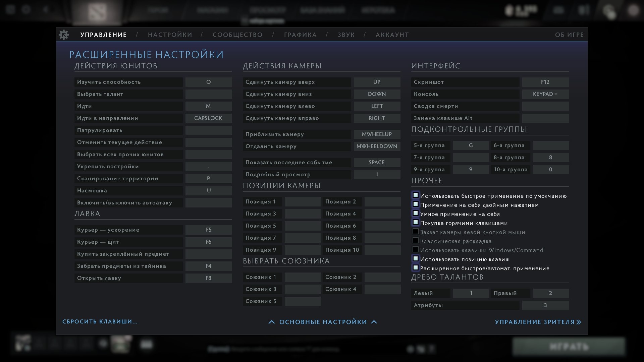644x362 pixels.
Task: Click Приблизить камеру MWHEELUP binding
Action: [377, 134]
